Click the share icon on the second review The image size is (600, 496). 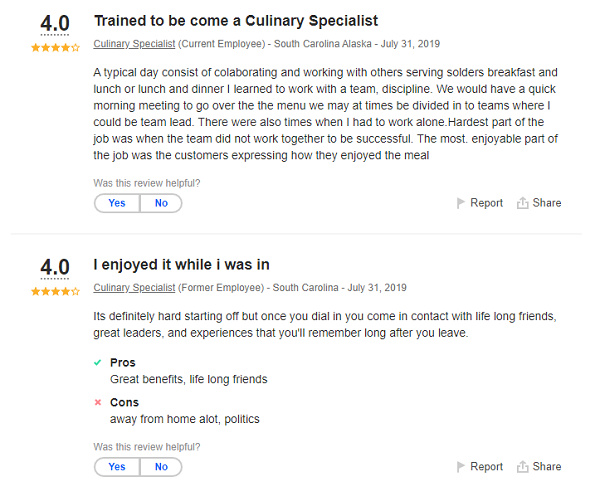[x=522, y=466]
